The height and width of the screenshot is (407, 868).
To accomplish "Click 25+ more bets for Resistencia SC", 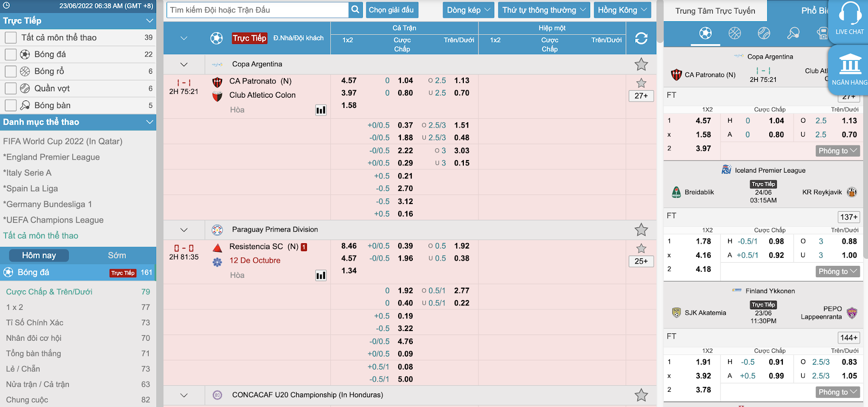I will tap(641, 261).
